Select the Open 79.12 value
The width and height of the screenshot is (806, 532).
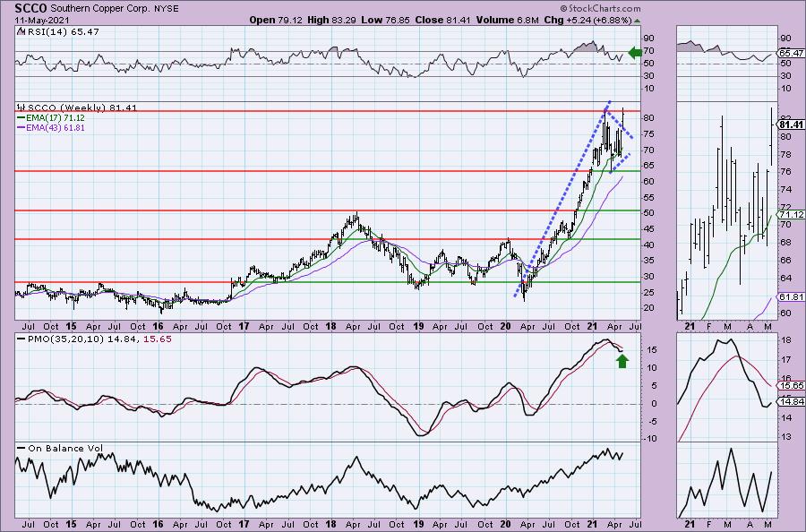pos(277,20)
